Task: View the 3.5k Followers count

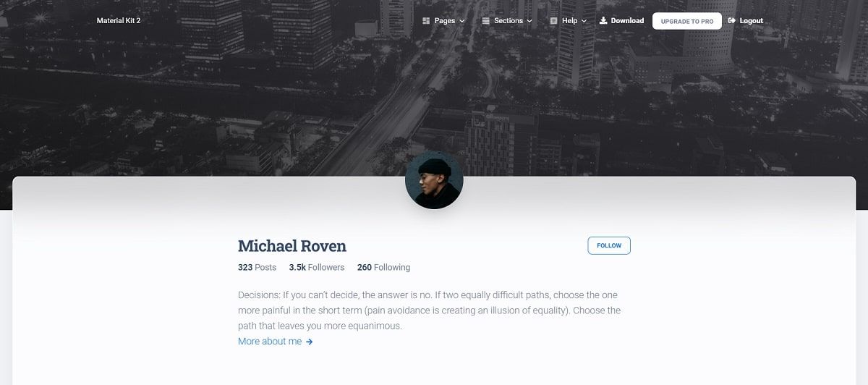Action: 317,267
